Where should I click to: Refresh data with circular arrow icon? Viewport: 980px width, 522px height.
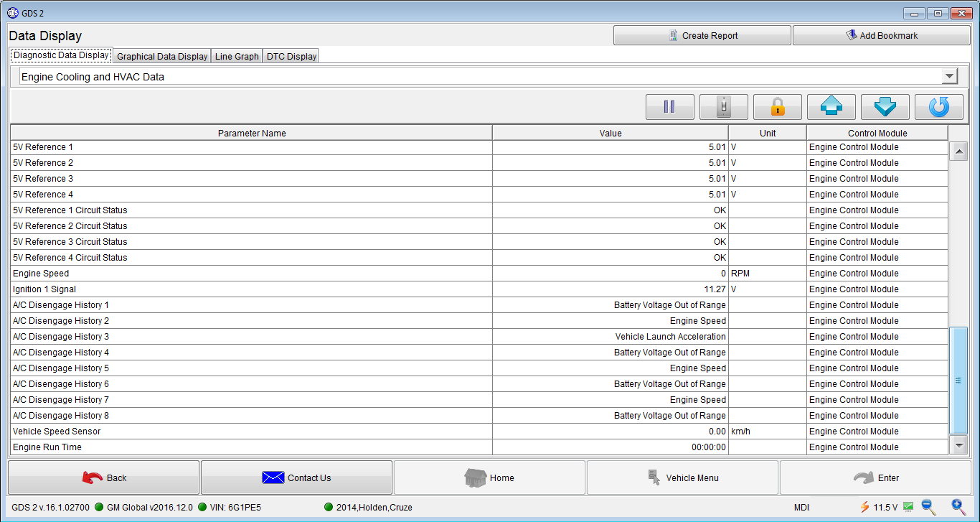(x=938, y=107)
